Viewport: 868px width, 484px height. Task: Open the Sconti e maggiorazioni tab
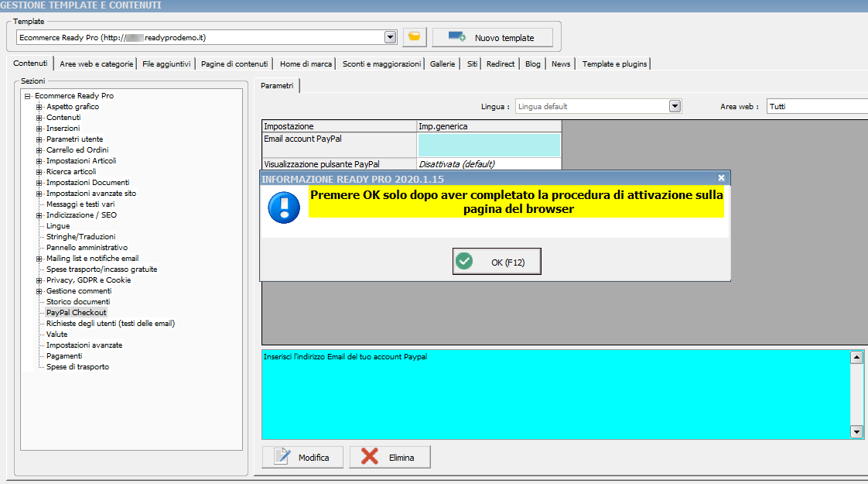(x=381, y=64)
